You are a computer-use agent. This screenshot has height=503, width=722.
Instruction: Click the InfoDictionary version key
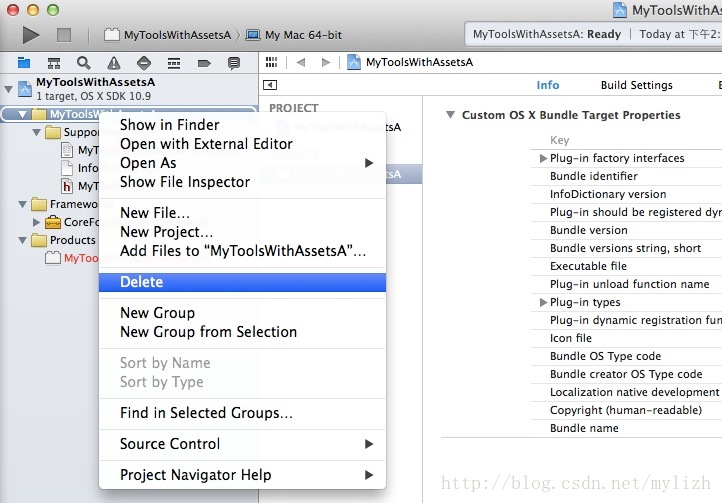tap(608, 194)
